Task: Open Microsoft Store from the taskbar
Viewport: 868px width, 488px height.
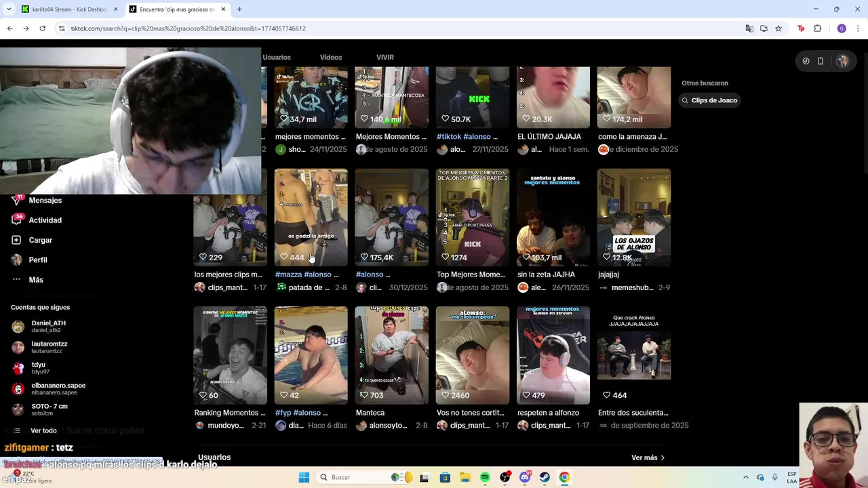Action: (x=445, y=477)
